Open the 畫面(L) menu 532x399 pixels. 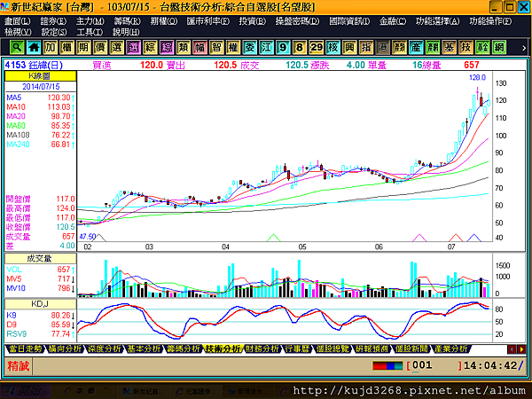point(18,21)
